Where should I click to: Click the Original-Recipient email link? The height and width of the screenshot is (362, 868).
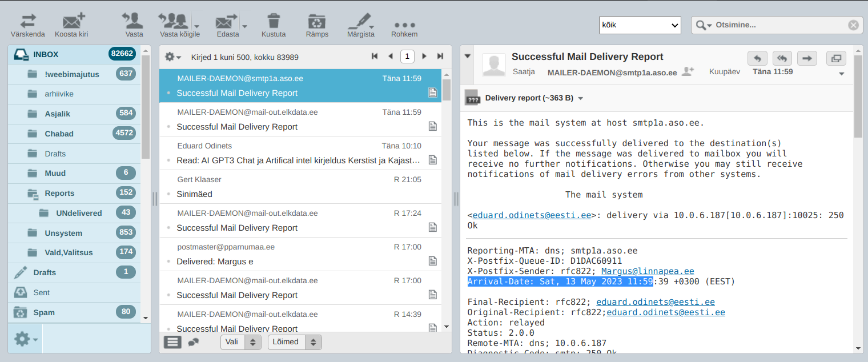coord(666,312)
